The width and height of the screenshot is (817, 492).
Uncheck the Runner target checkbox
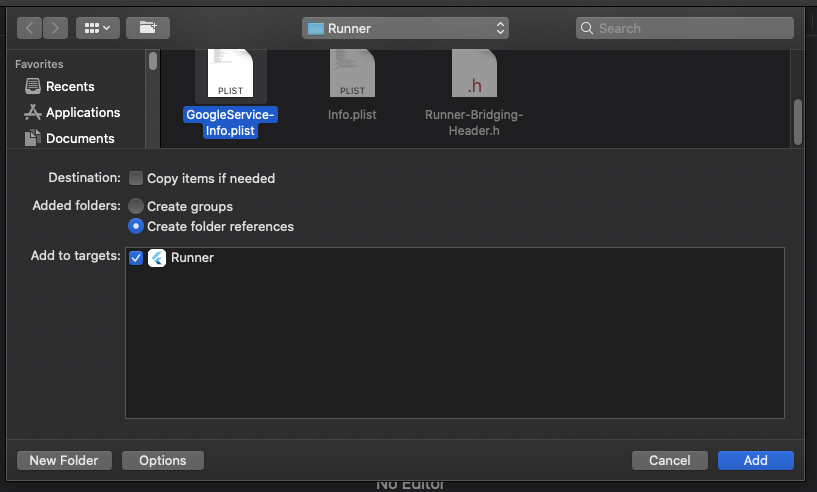coord(136,257)
